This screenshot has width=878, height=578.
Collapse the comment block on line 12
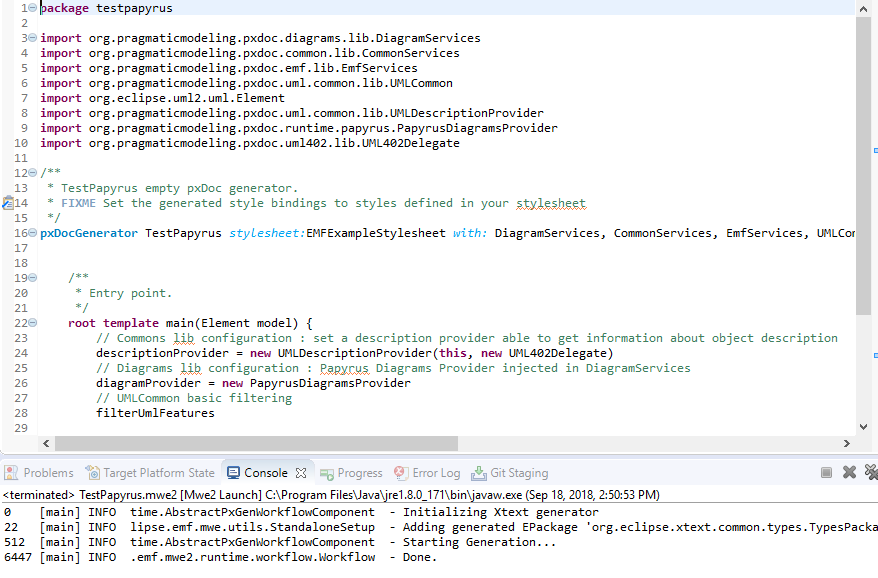33,173
